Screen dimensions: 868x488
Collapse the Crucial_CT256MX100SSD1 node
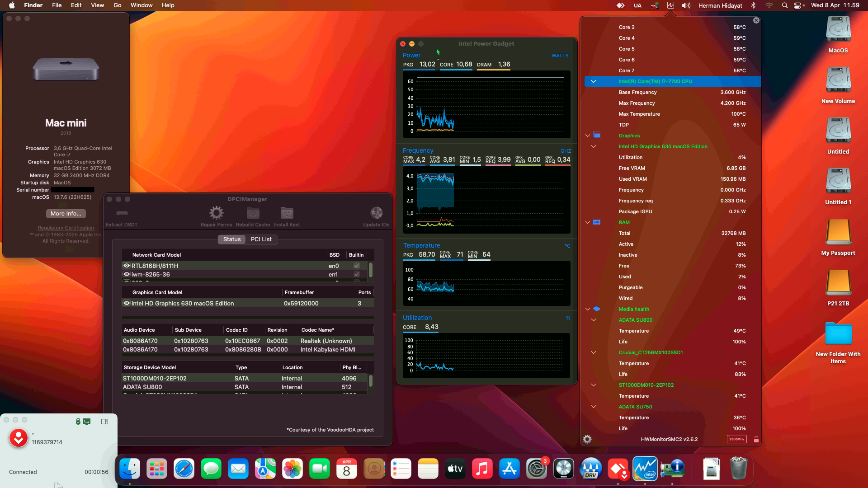[x=594, y=352]
